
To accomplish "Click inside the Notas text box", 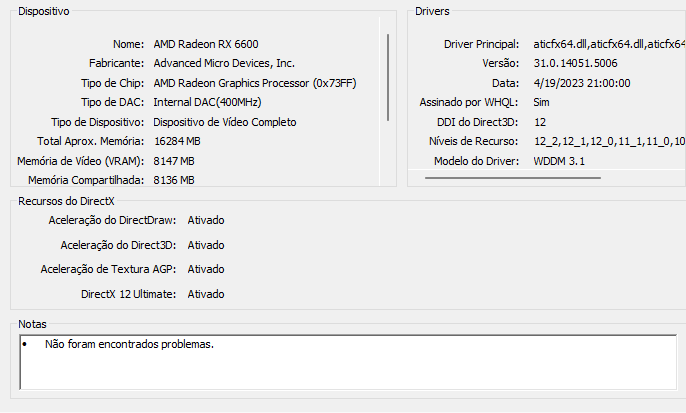I will (x=348, y=362).
